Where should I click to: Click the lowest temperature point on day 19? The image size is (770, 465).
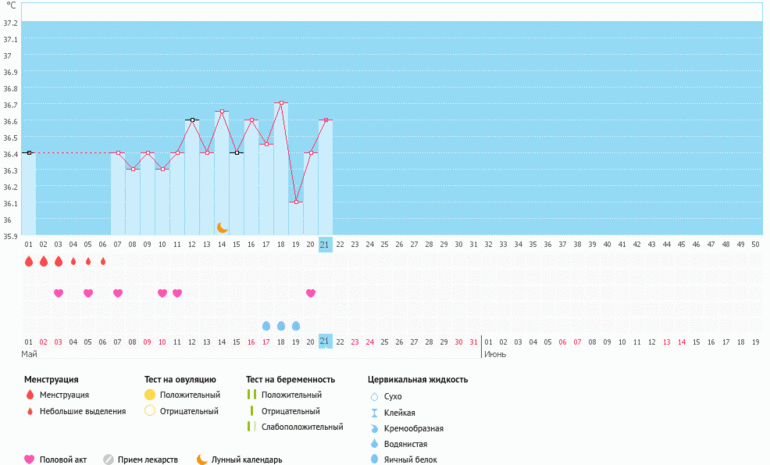[296, 202]
